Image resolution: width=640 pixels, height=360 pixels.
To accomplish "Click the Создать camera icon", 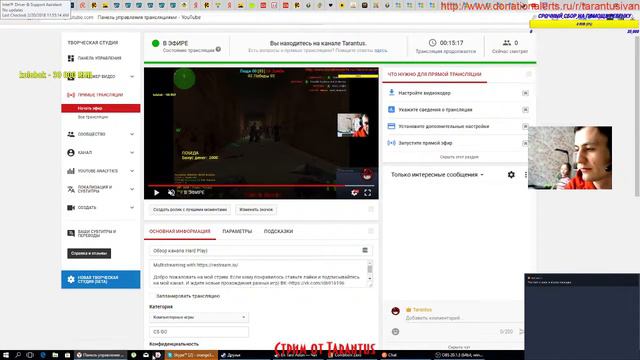I will click(x=71, y=207).
